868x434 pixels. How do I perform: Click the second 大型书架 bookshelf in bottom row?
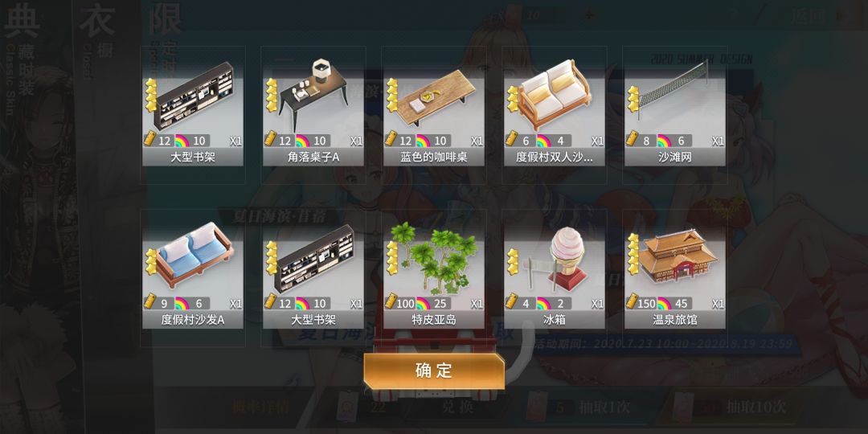(x=313, y=257)
